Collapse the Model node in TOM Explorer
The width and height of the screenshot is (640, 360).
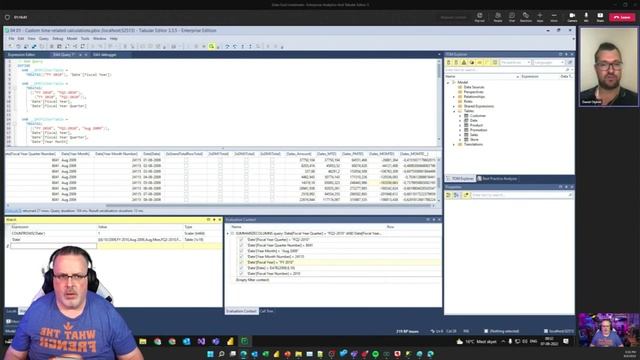click(x=448, y=82)
